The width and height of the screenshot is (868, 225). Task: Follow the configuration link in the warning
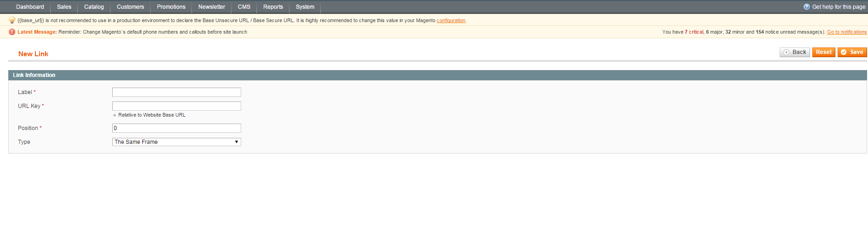click(451, 21)
